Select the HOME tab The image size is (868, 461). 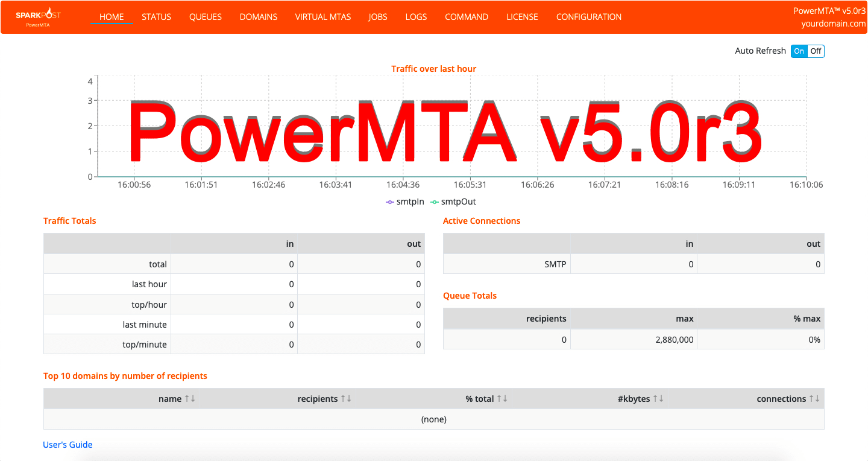(x=112, y=17)
